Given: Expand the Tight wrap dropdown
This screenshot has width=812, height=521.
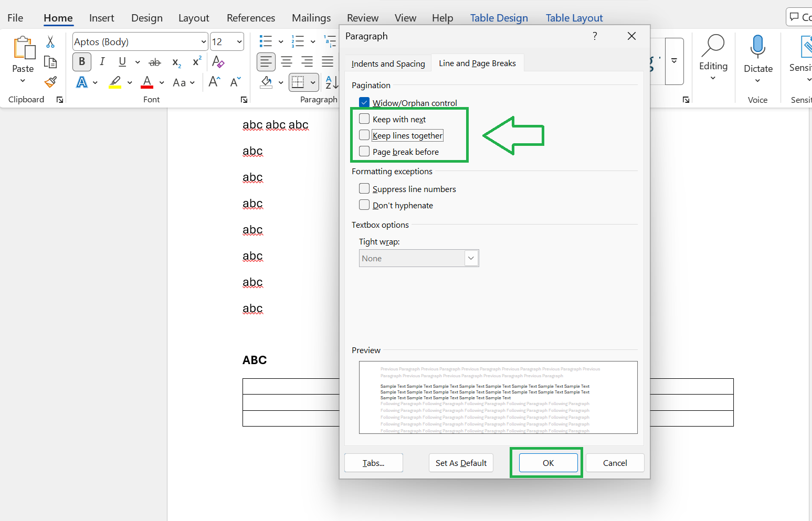Looking at the screenshot, I should coord(471,258).
